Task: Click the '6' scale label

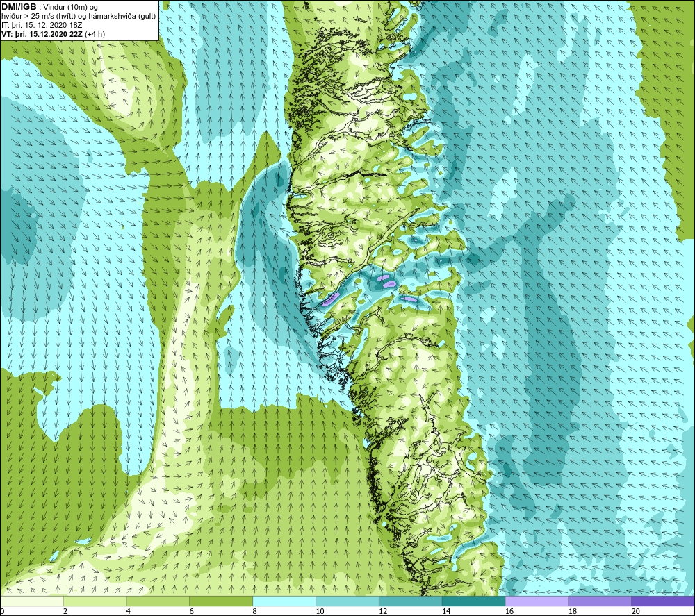Action: coord(192,611)
